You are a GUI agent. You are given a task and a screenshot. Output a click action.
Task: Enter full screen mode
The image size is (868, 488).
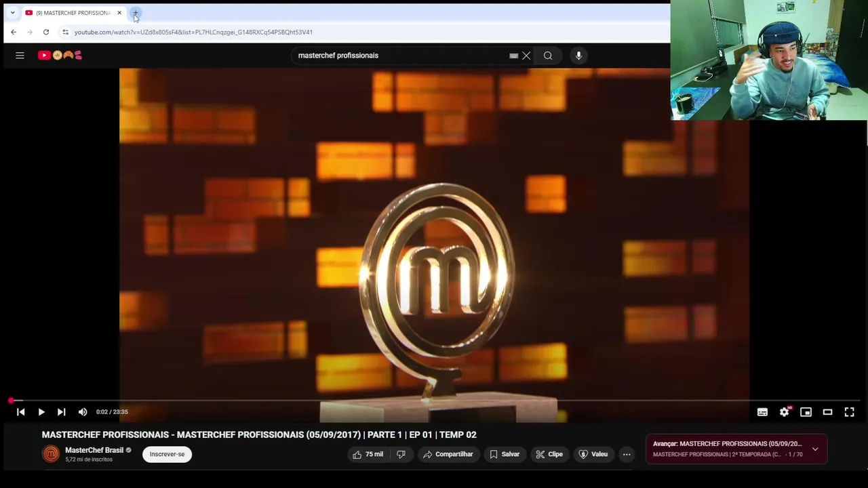click(x=849, y=412)
